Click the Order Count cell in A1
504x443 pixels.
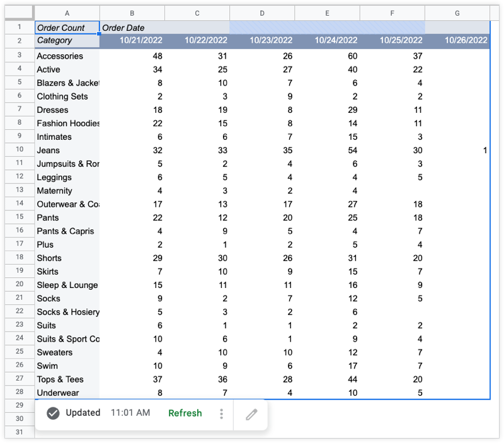[67, 28]
